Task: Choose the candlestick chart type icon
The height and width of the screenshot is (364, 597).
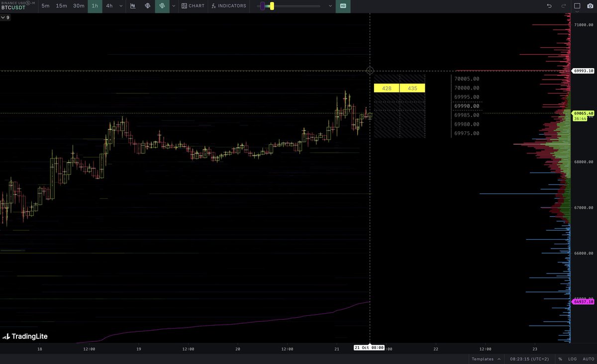Action: click(133, 6)
